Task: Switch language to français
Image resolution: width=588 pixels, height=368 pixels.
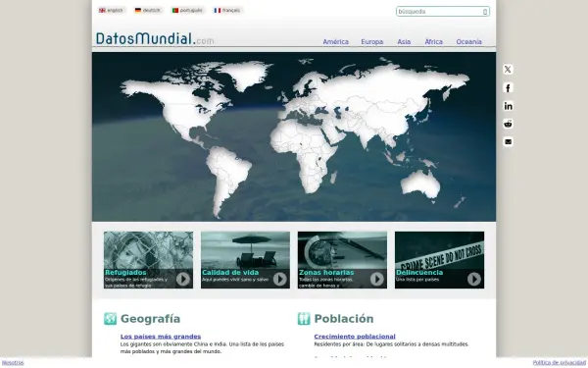Action: pyautogui.click(x=227, y=10)
